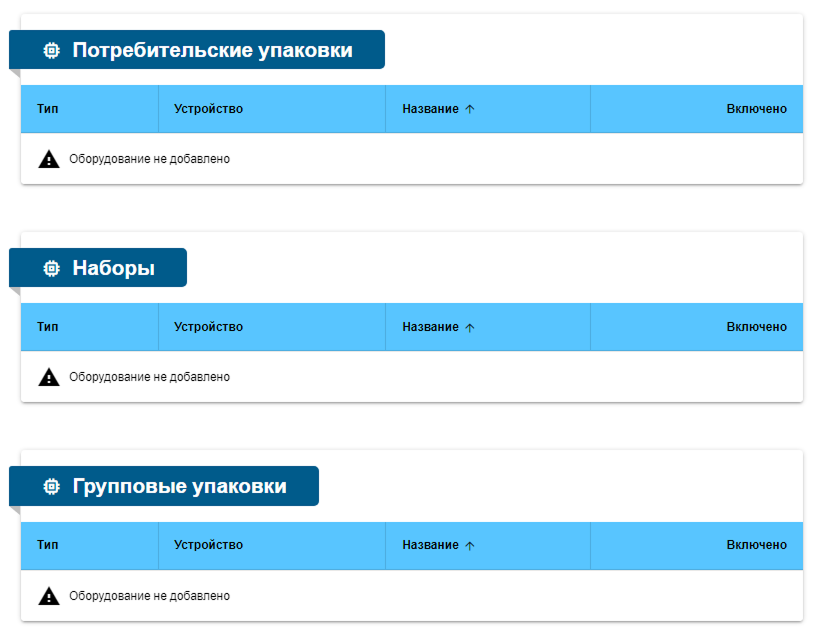Sort Групповые упаковки by Включено column

[756, 546]
